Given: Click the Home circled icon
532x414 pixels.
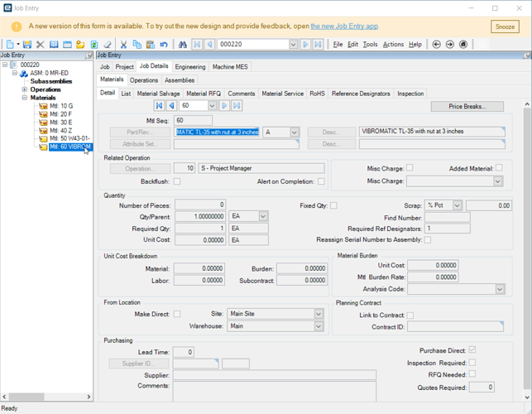Looking at the screenshot, I should tap(463, 45).
